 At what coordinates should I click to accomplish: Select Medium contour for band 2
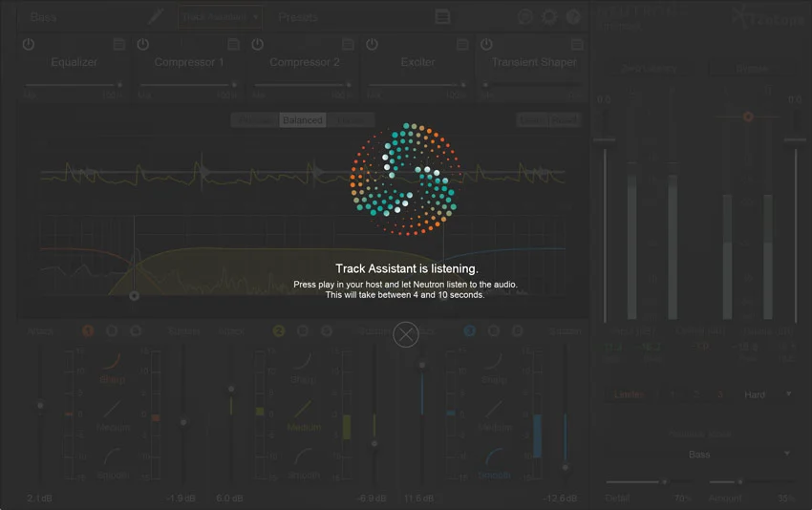point(304,416)
